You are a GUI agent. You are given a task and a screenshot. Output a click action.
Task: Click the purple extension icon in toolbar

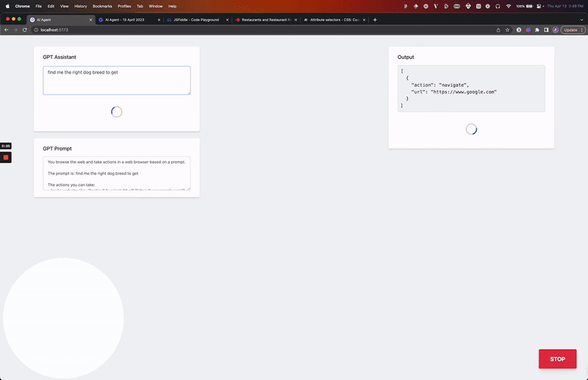[528, 30]
